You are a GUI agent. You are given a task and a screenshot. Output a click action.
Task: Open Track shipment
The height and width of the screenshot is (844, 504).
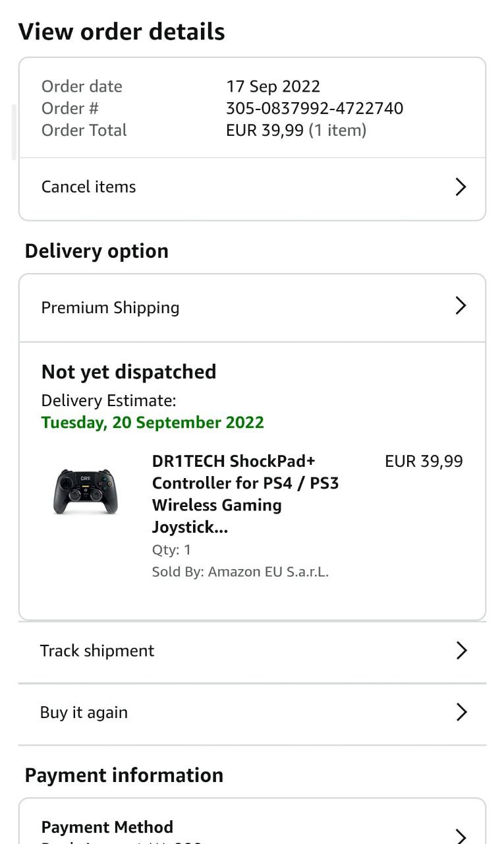pos(98,651)
